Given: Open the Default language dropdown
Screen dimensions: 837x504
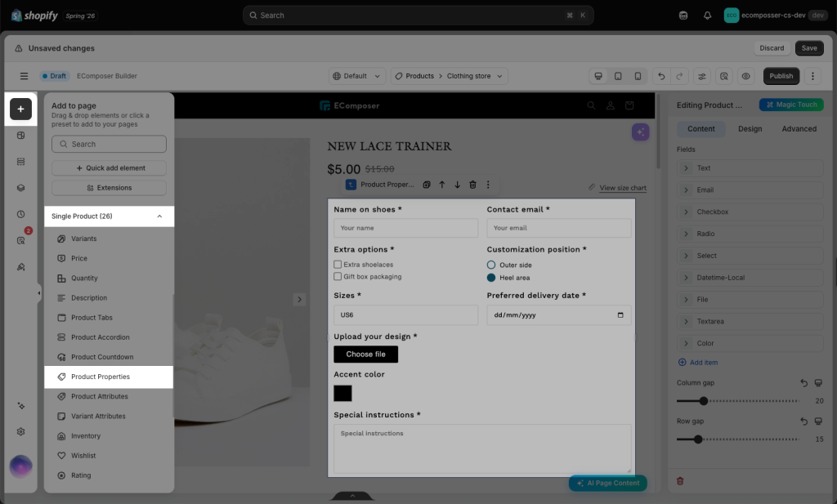Looking at the screenshot, I should point(356,76).
